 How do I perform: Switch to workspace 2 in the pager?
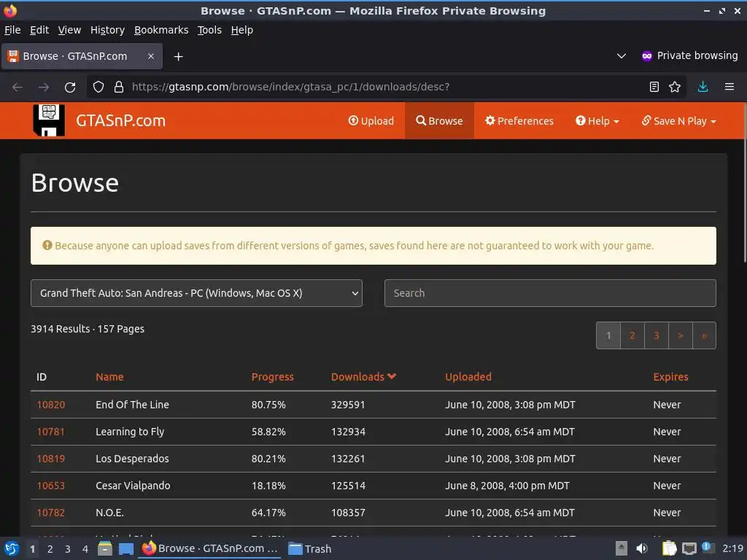(x=50, y=549)
